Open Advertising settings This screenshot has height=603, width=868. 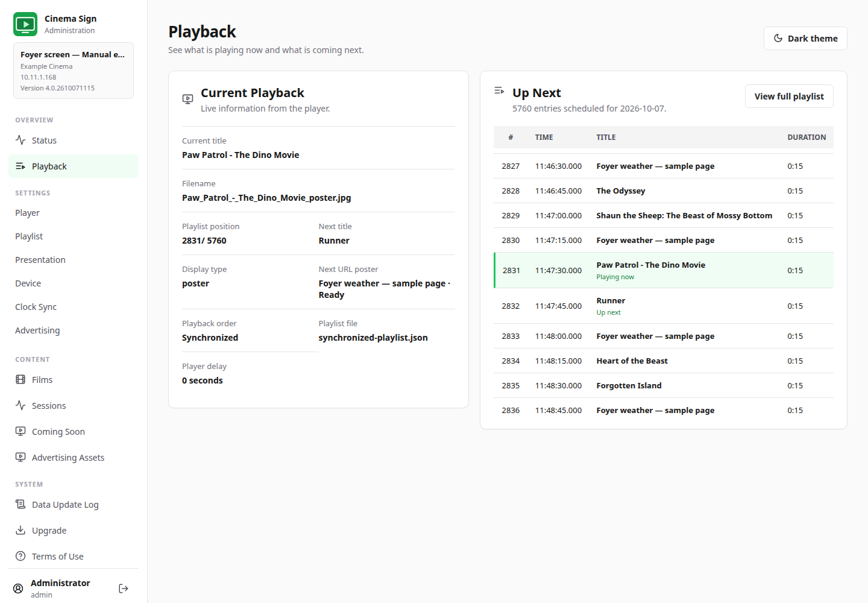[74, 330]
